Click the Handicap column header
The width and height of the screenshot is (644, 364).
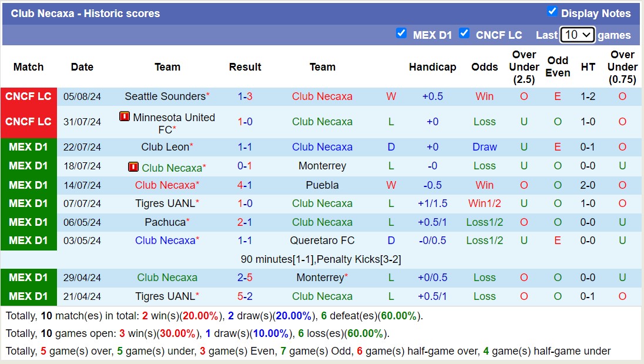(432, 67)
